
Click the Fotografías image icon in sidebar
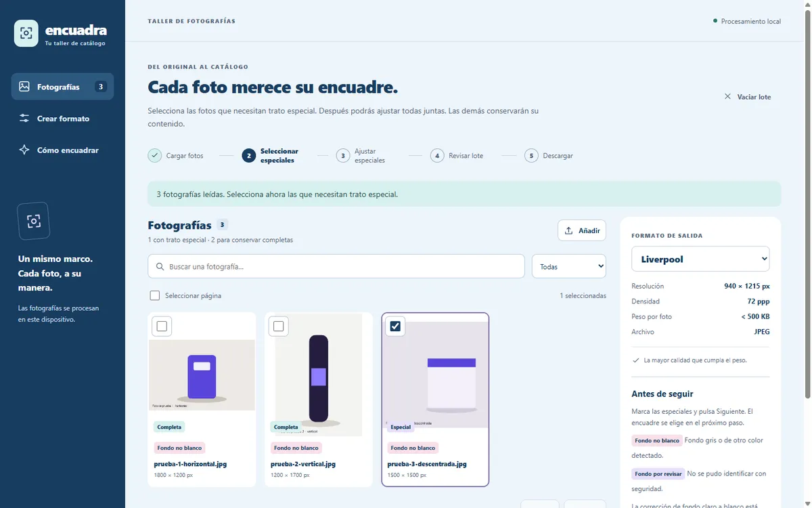click(24, 87)
